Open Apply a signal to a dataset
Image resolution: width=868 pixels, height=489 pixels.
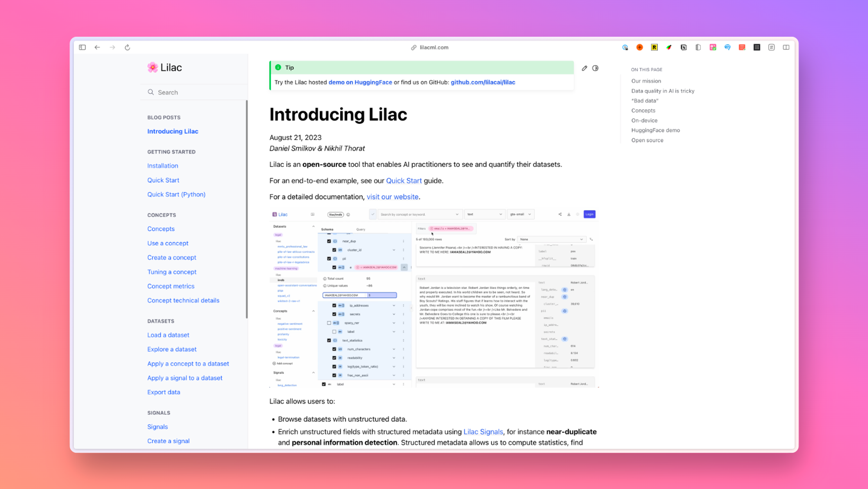click(x=185, y=378)
